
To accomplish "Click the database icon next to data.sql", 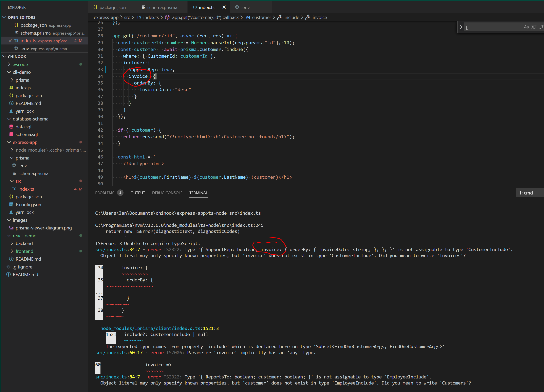I will 11,127.
